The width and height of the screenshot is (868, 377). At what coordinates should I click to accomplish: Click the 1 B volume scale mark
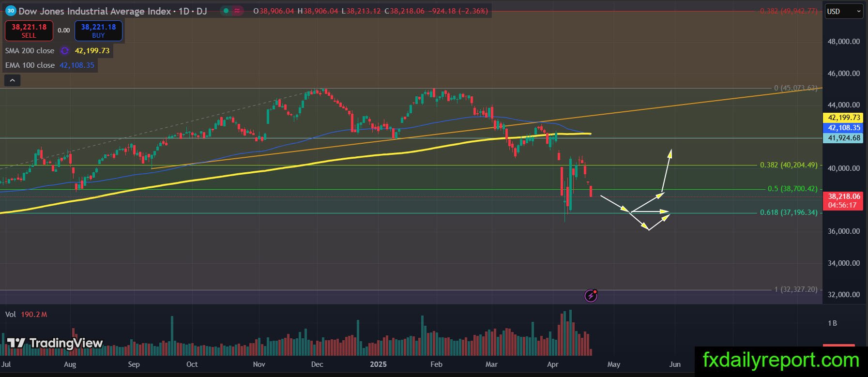[832, 323]
